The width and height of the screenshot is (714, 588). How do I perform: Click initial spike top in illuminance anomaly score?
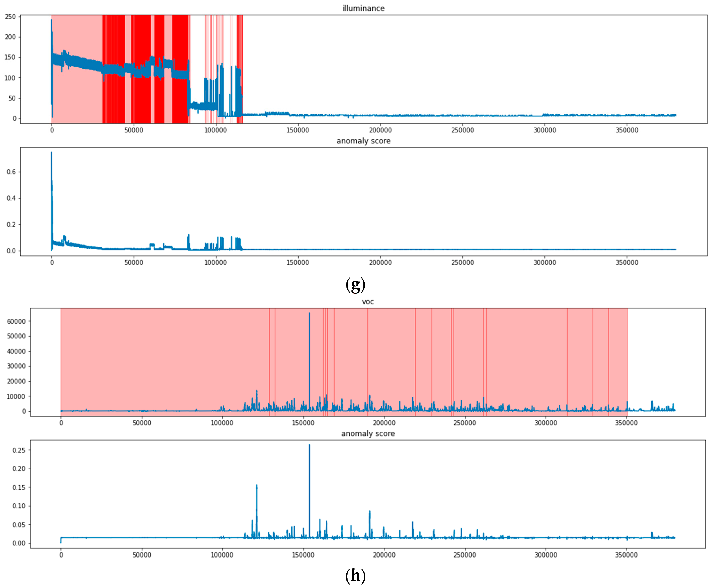coord(51,153)
